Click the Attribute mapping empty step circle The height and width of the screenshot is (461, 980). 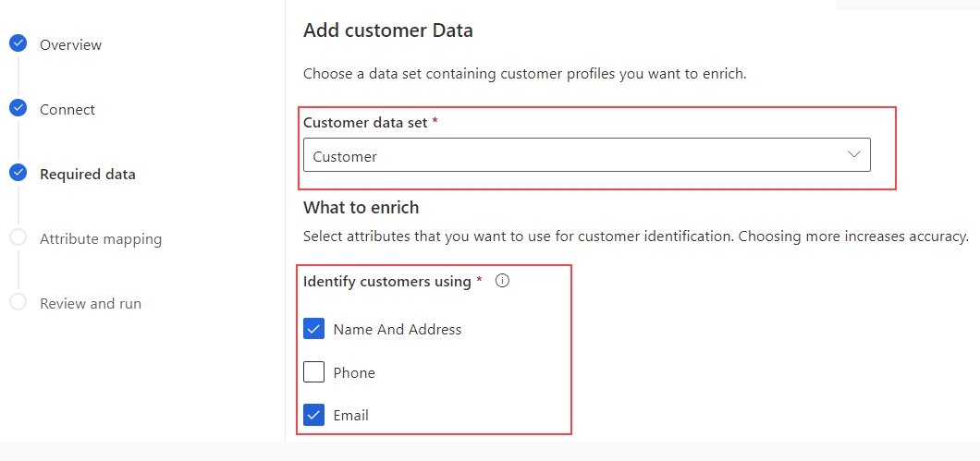pyautogui.click(x=18, y=237)
